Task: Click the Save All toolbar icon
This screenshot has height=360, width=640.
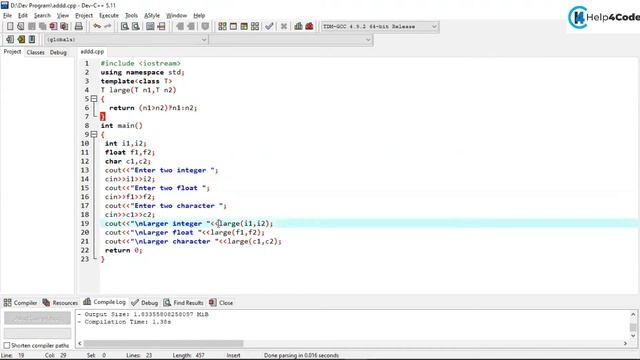Action: [42, 27]
